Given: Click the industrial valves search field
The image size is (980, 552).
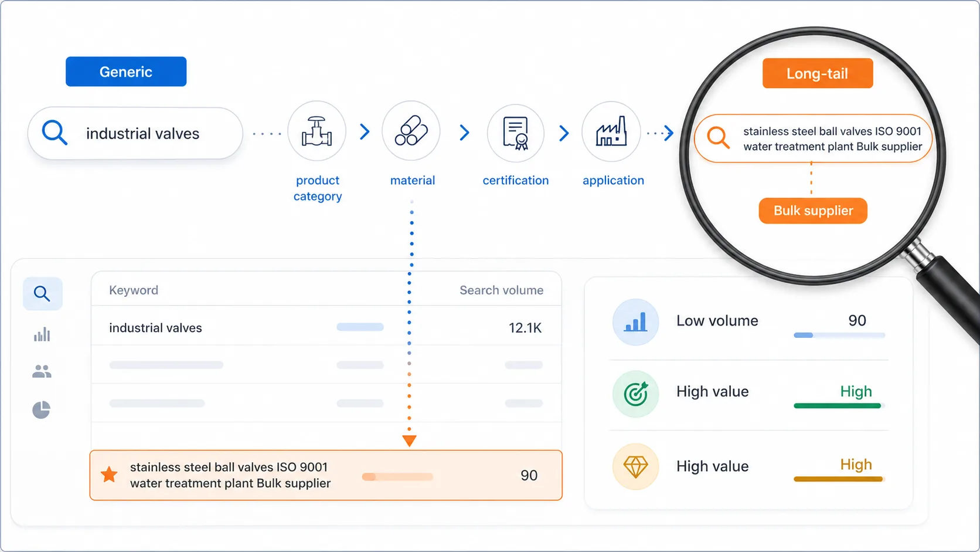Looking at the screenshot, I should 135,133.
